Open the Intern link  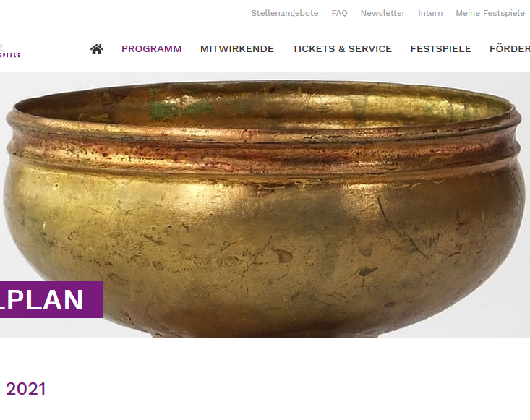tap(430, 13)
